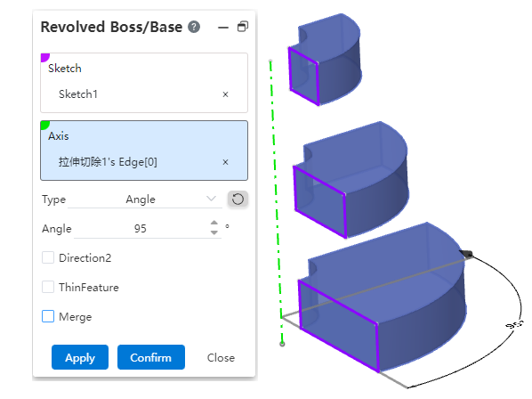
Task: Click the reverse direction icon beside Type
Action: click(x=238, y=199)
